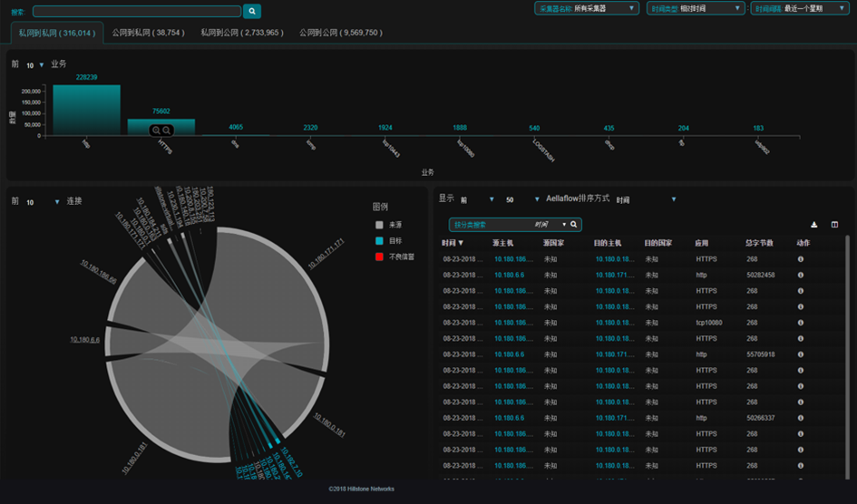The height and width of the screenshot is (504, 857).
Task: Open the 时间间隔 time range dropdown
Action: click(800, 8)
